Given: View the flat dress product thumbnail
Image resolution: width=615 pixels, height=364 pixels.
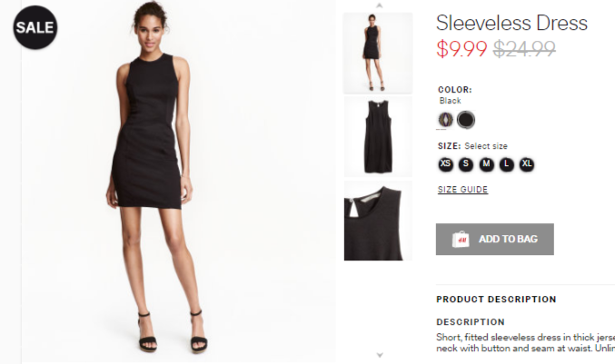Looking at the screenshot, I should click(x=378, y=137).
